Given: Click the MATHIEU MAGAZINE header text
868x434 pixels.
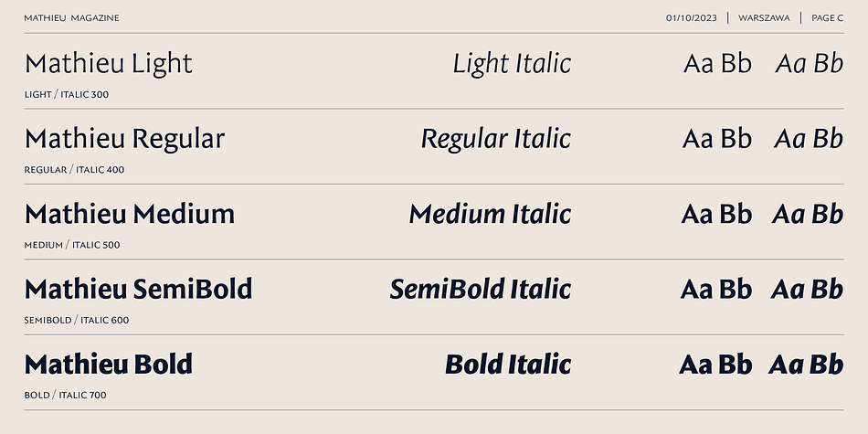Looking at the screenshot, I should coord(71,17).
